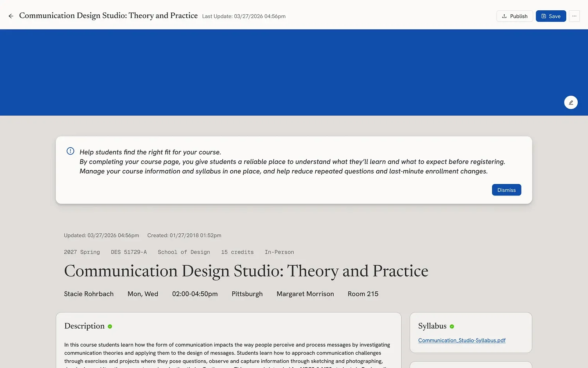The width and height of the screenshot is (588, 368).
Task: Click the blue banner image
Action: click(294, 72)
